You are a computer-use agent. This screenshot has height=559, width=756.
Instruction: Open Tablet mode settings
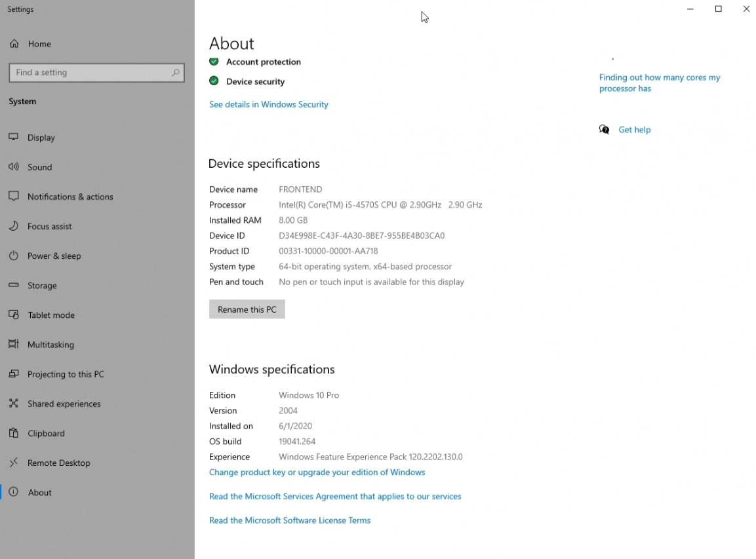point(51,315)
